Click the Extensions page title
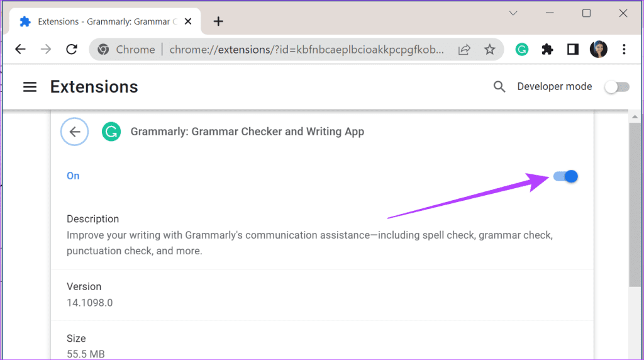 [x=94, y=87]
